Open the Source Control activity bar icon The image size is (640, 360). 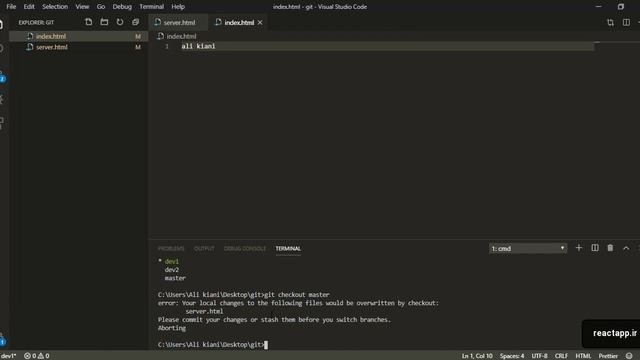[2, 77]
